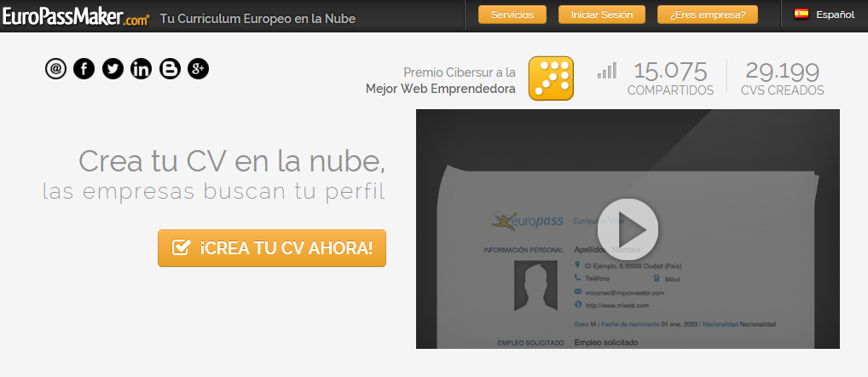Click Mejor Web Emprendedora text
The height and width of the screenshot is (377, 868).
441,89
